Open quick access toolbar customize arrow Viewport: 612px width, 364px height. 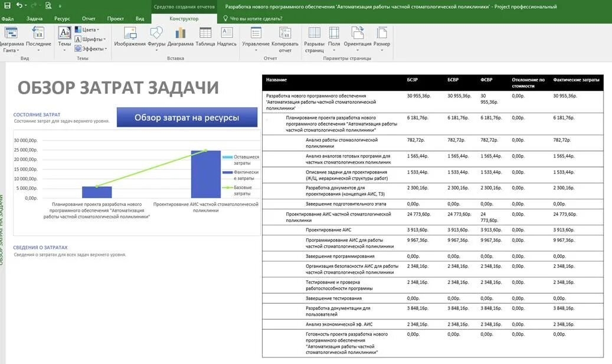click(60, 6)
